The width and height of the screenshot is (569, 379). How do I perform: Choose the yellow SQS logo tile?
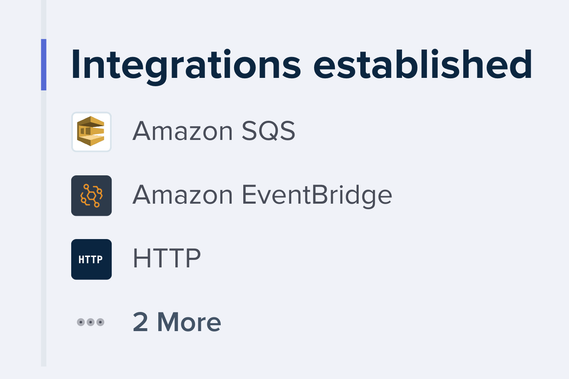point(91,132)
